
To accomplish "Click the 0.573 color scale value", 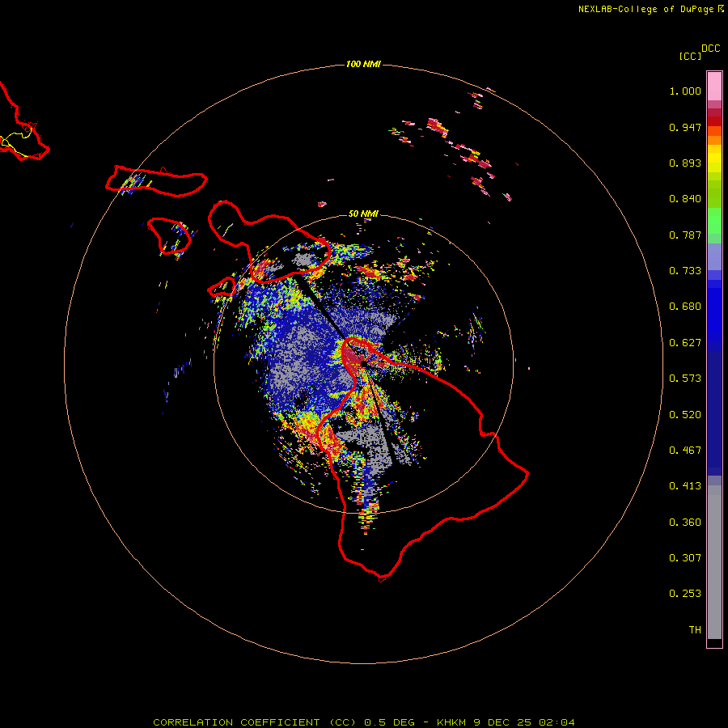I will (685, 379).
